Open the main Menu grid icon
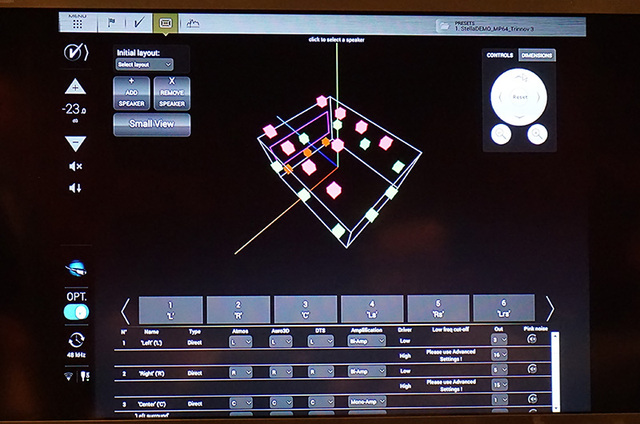This screenshot has width=640, height=424. (78, 24)
